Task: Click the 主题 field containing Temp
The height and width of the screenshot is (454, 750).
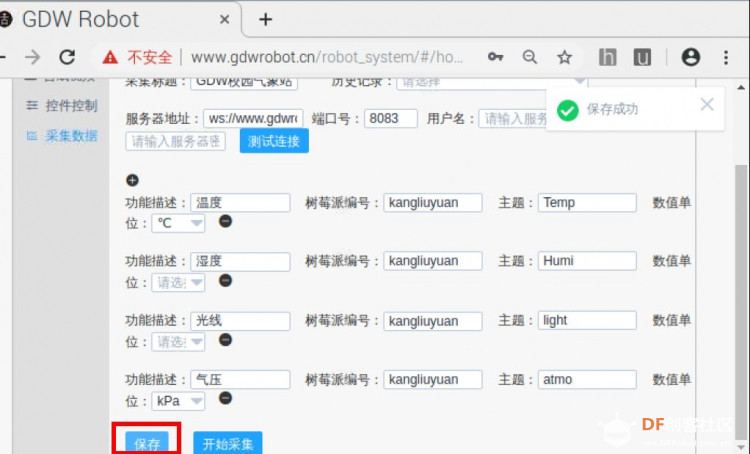Action: [587, 203]
